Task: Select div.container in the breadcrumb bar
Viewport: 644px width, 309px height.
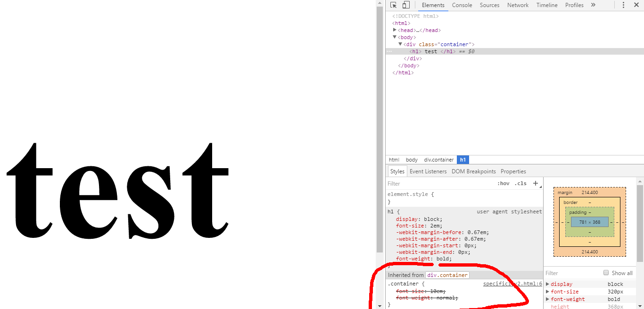Action: point(438,160)
